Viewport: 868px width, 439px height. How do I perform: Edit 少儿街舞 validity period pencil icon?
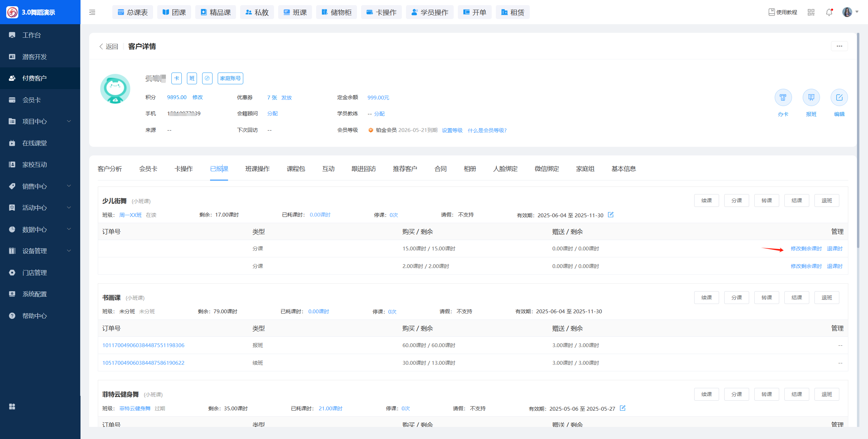611,215
